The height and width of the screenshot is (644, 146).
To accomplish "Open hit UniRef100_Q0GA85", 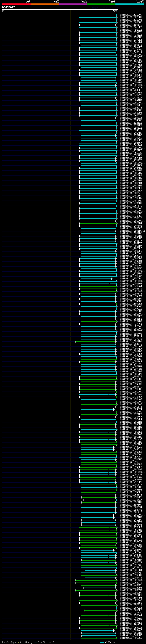I will click(131, 22).
